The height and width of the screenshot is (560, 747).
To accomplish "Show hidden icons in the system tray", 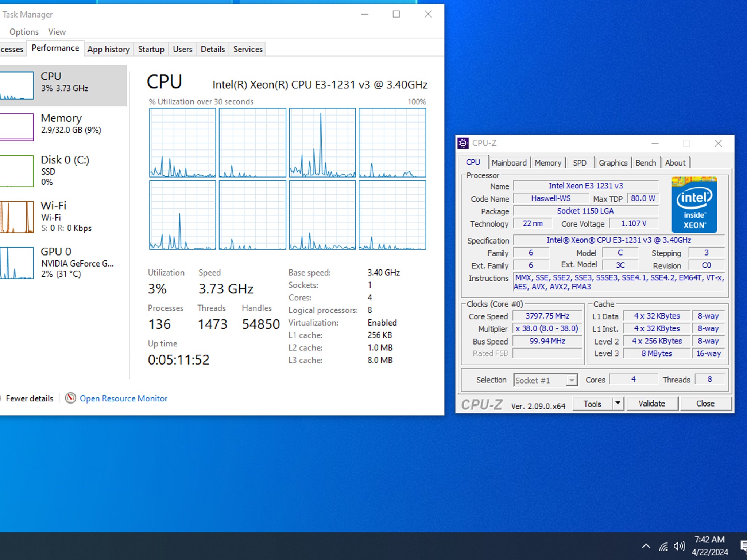I will 646,546.
